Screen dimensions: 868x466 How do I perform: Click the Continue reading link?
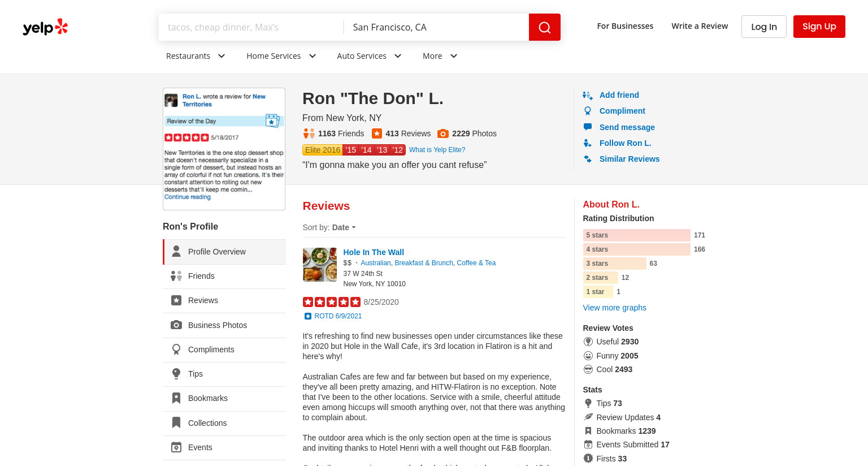tap(188, 197)
